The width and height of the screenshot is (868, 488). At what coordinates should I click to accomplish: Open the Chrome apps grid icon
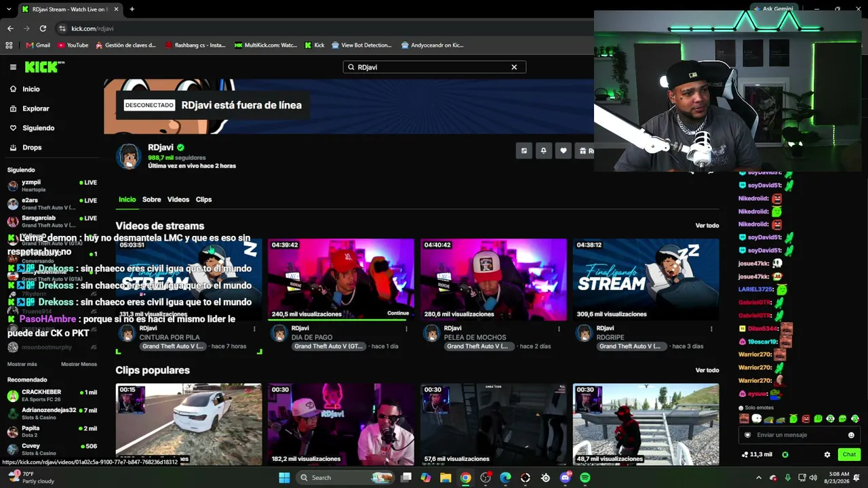[9, 45]
